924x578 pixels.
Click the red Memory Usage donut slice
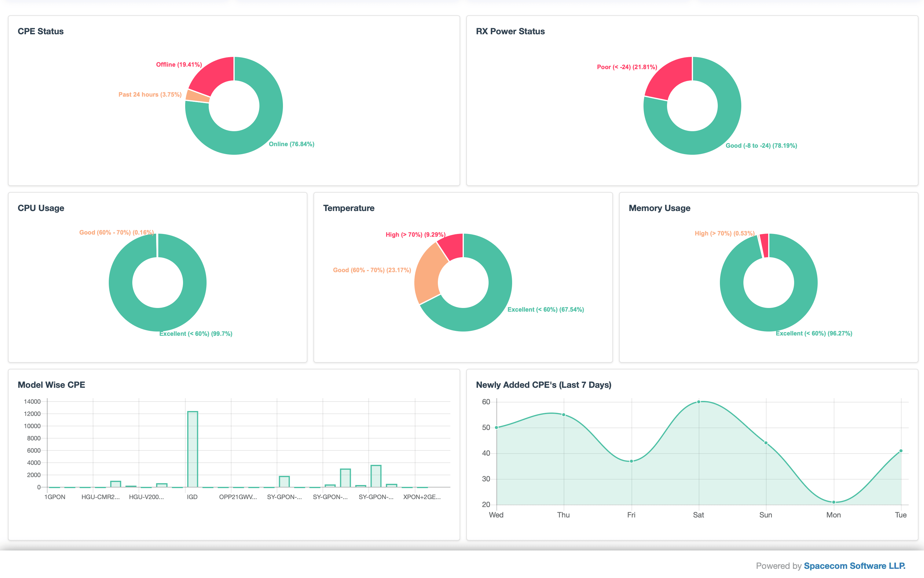point(765,245)
